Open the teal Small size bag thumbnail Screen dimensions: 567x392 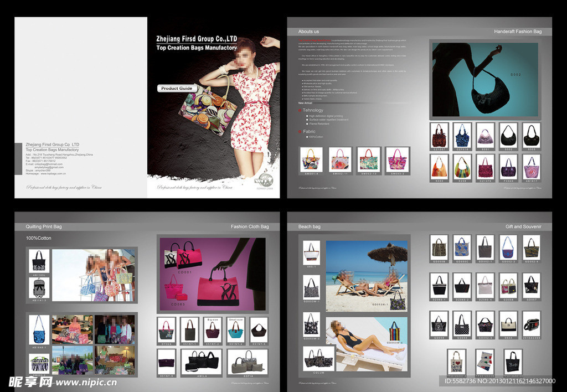pos(235,330)
